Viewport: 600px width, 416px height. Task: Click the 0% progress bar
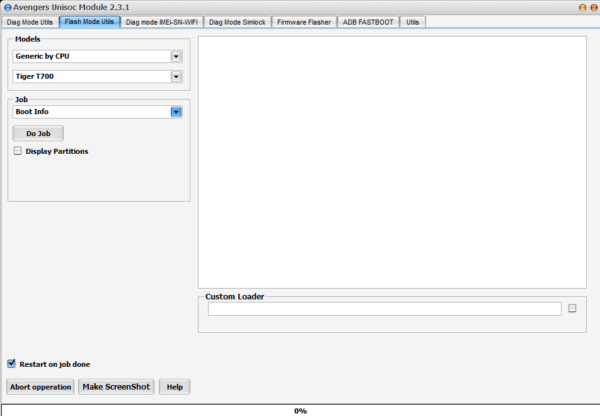click(300, 410)
